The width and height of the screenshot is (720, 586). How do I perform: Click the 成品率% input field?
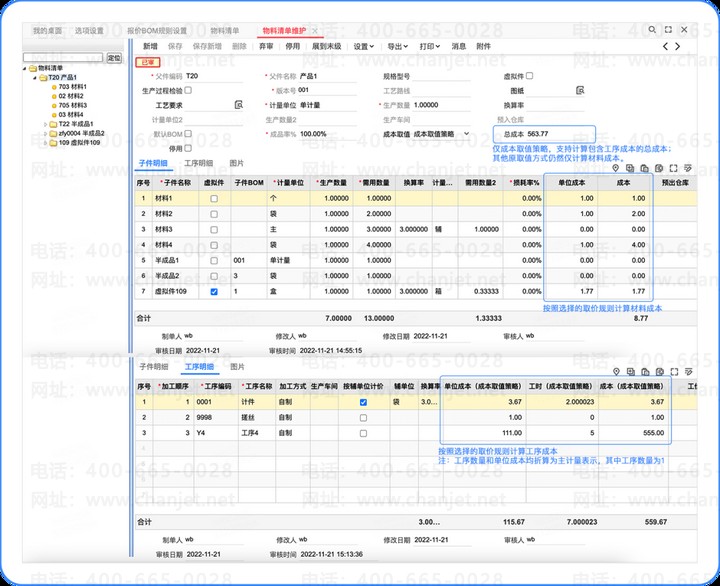[x=328, y=133]
